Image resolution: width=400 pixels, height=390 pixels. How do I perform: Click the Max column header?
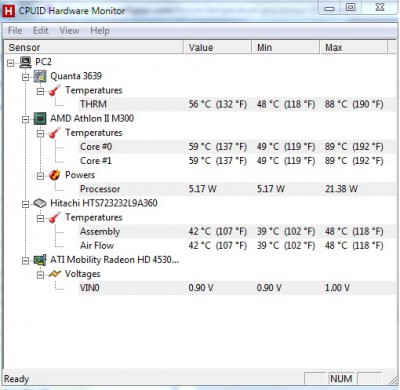[x=354, y=47]
